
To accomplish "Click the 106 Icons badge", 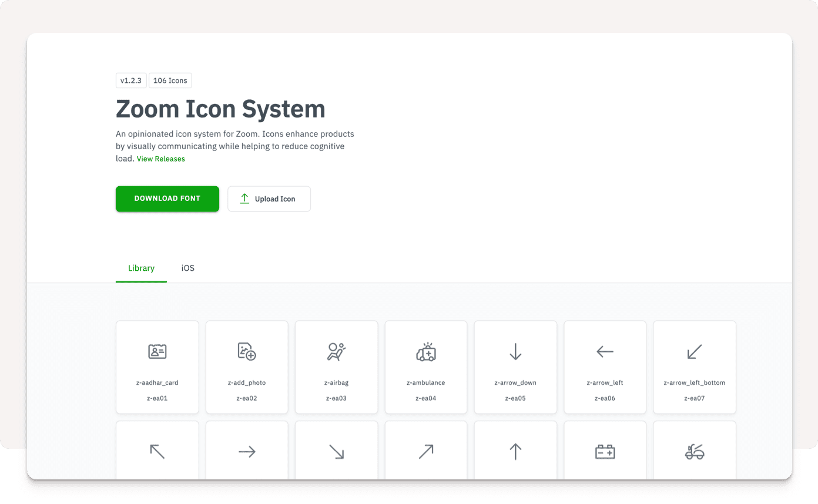I will [x=170, y=80].
